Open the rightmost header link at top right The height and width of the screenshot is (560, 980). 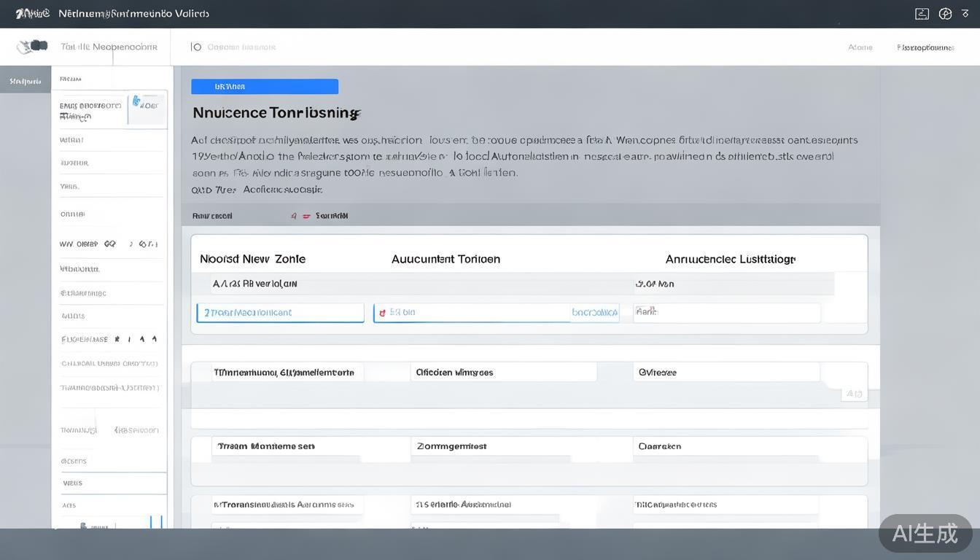pos(925,47)
